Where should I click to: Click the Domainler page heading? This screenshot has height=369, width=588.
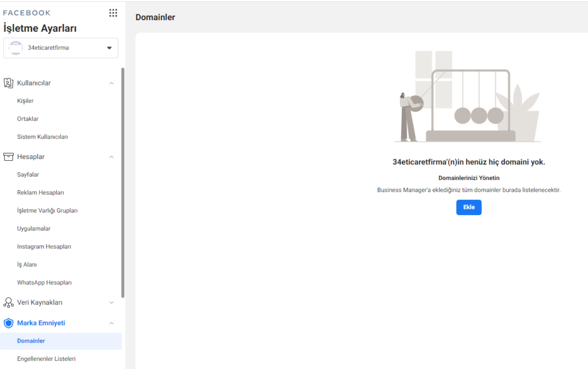click(x=155, y=17)
